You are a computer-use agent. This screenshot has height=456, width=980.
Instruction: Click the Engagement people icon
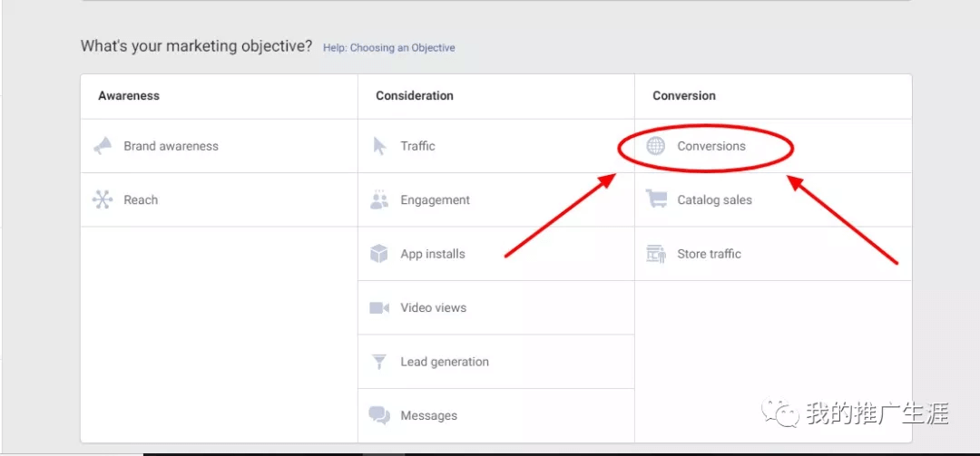coord(379,200)
